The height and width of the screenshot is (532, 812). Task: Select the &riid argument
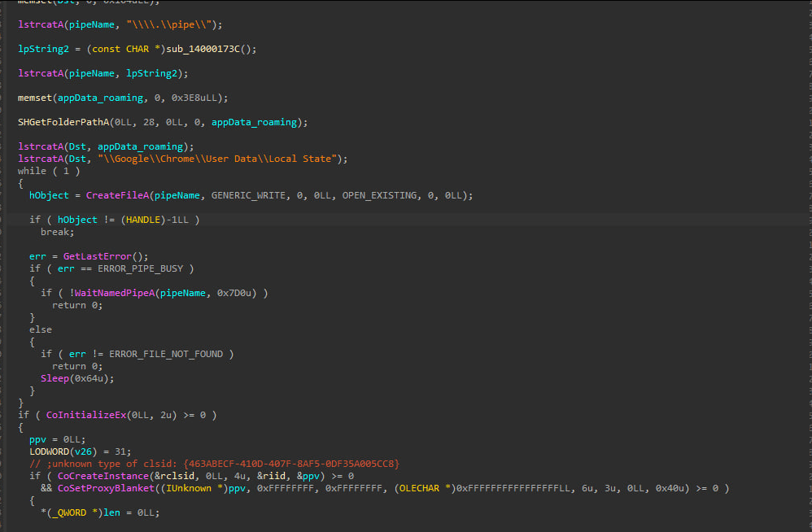pos(272,476)
